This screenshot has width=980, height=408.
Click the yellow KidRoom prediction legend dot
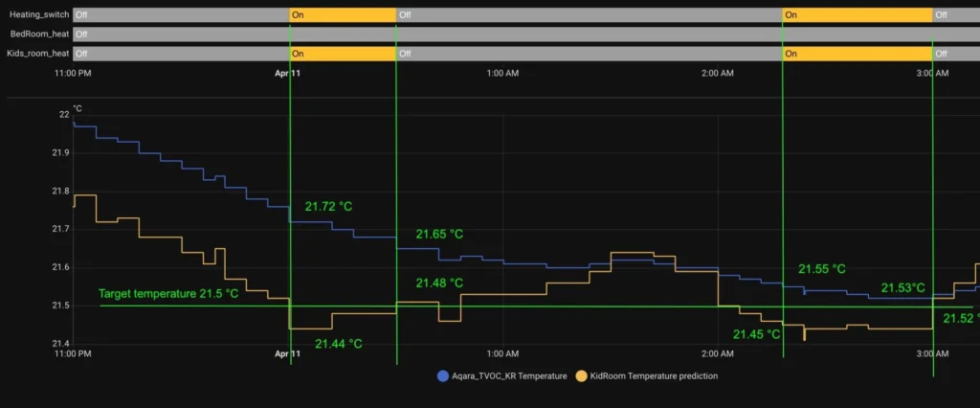[x=580, y=375]
